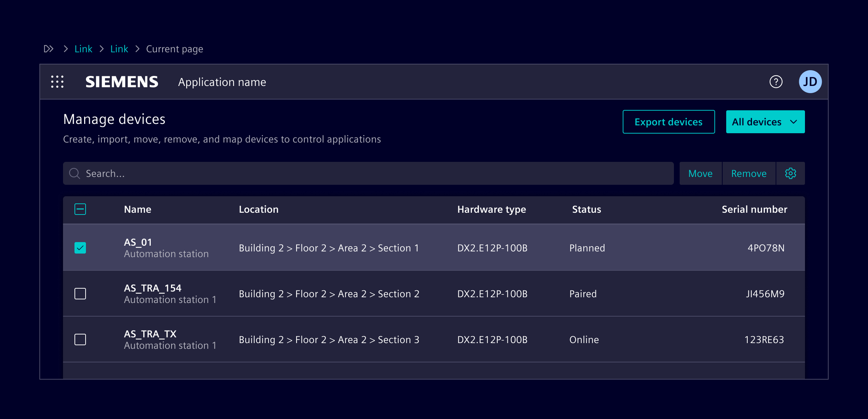This screenshot has height=419, width=868.
Task: Click the Move button
Action: click(x=700, y=173)
